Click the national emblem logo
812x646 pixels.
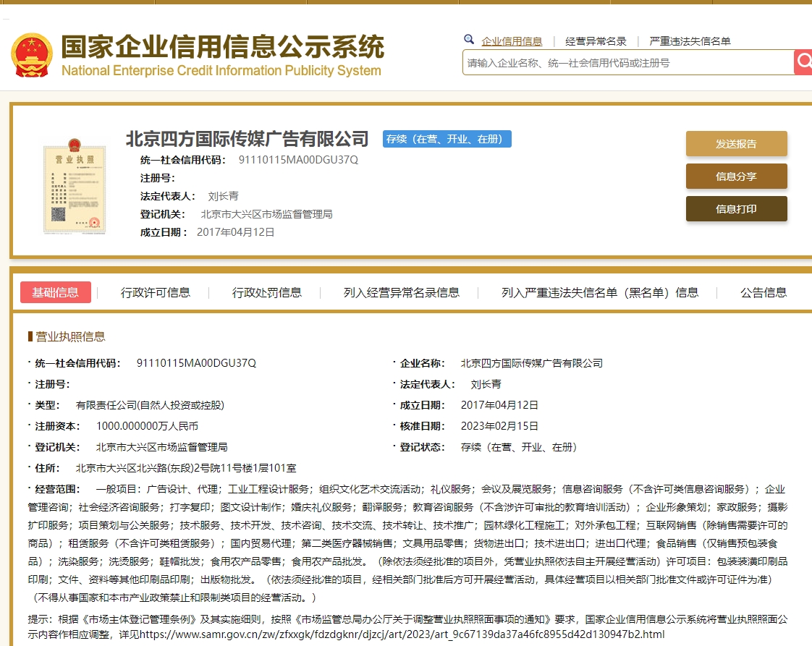pyautogui.click(x=32, y=55)
